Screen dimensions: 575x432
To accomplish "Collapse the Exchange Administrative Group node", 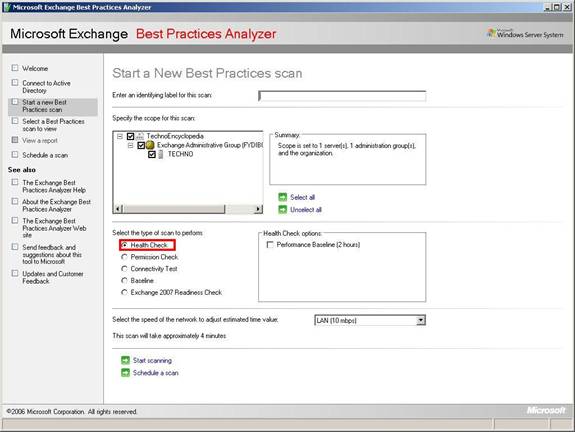I will pyautogui.click(x=130, y=145).
